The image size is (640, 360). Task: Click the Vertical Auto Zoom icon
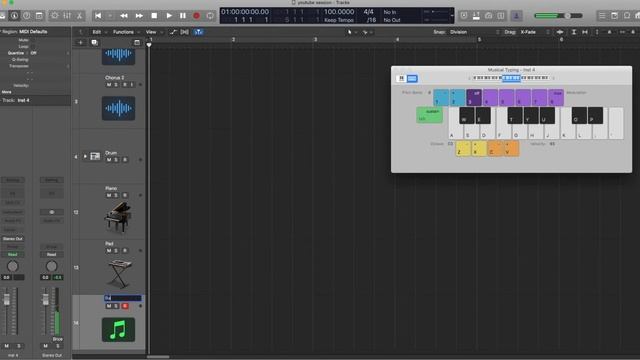pyautogui.click(x=573, y=32)
